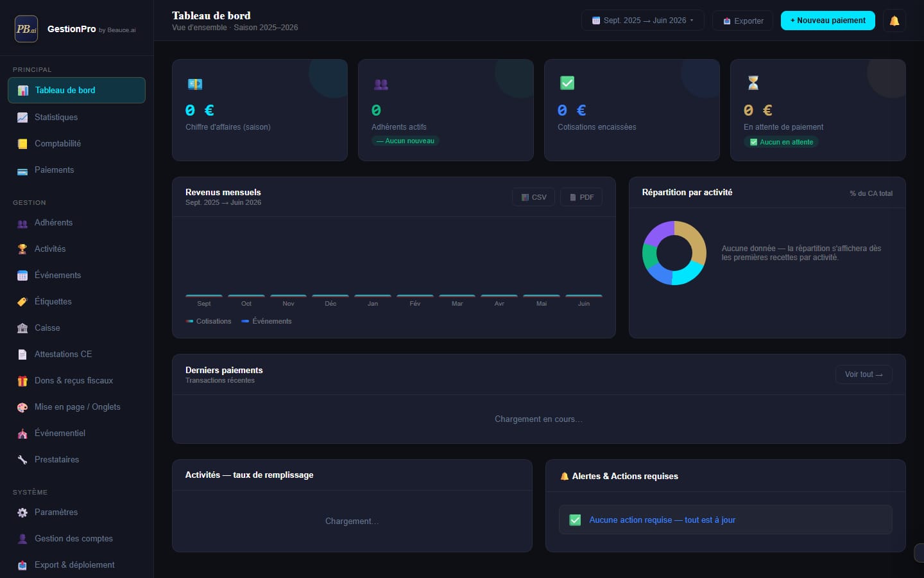This screenshot has width=924, height=578.
Task: Open Voir tout in Derniers paiements
Action: click(864, 374)
